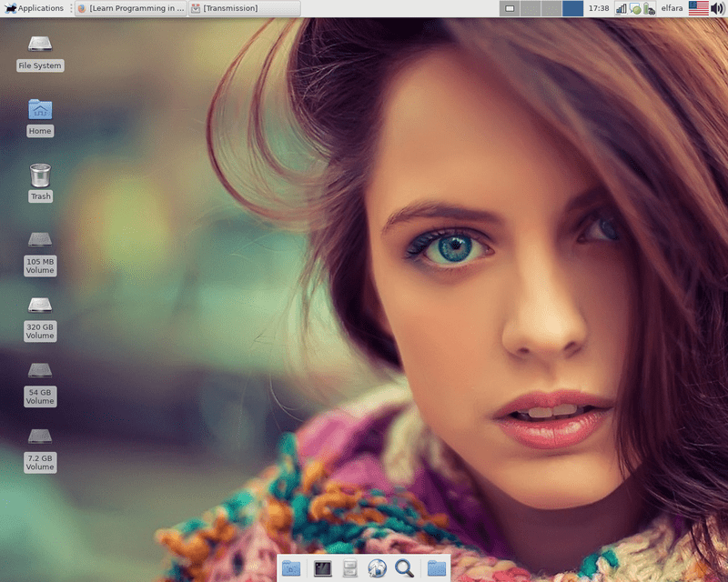Click the network signal tray icon

tap(622, 8)
